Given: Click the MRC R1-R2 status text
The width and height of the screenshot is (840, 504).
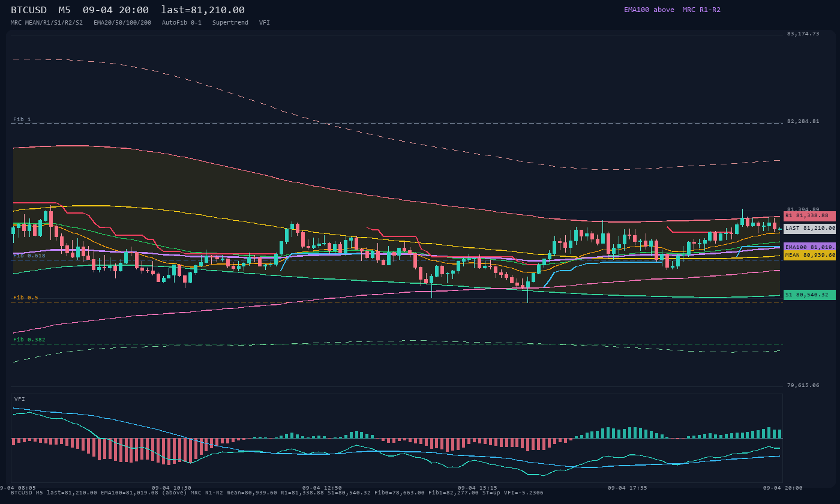Looking at the screenshot, I should click(701, 10).
